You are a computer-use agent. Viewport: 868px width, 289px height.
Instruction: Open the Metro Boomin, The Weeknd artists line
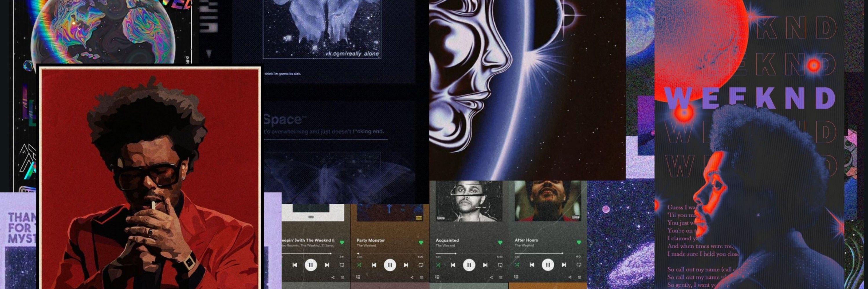tap(308, 246)
